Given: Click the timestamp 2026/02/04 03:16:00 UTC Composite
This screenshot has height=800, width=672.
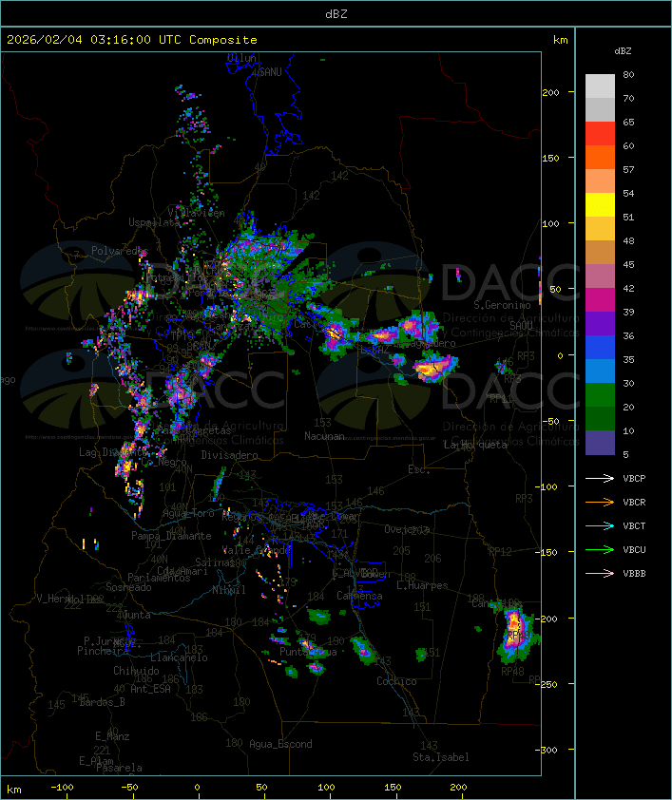Looking at the screenshot, I should click(x=132, y=40).
